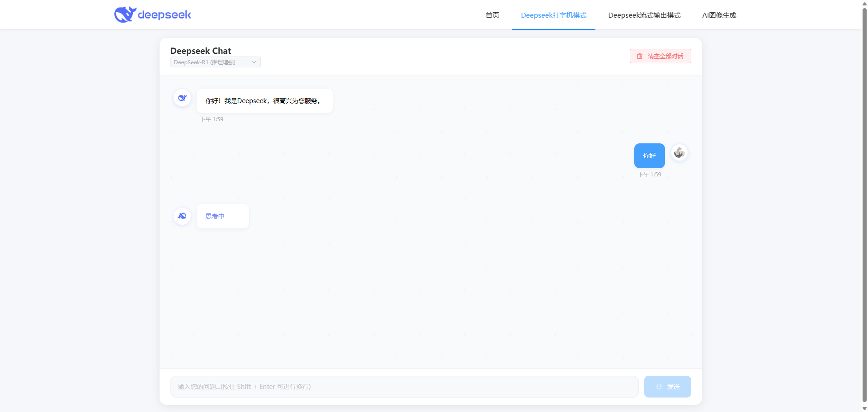The width and height of the screenshot is (868, 412).
Task: Click the deepseek whale logo in the header
Action: click(125, 14)
